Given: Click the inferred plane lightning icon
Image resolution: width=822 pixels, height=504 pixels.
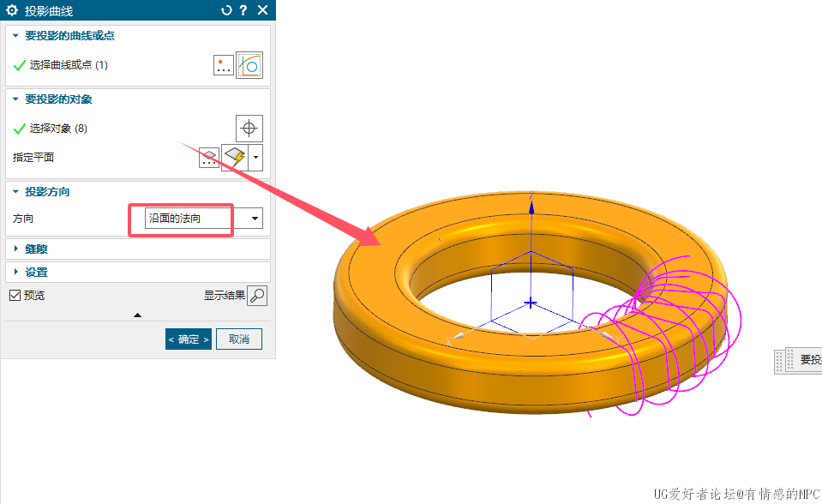Looking at the screenshot, I should tap(235, 158).
